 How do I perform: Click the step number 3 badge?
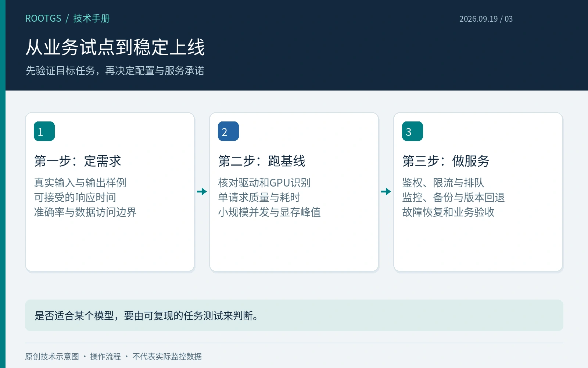412,131
